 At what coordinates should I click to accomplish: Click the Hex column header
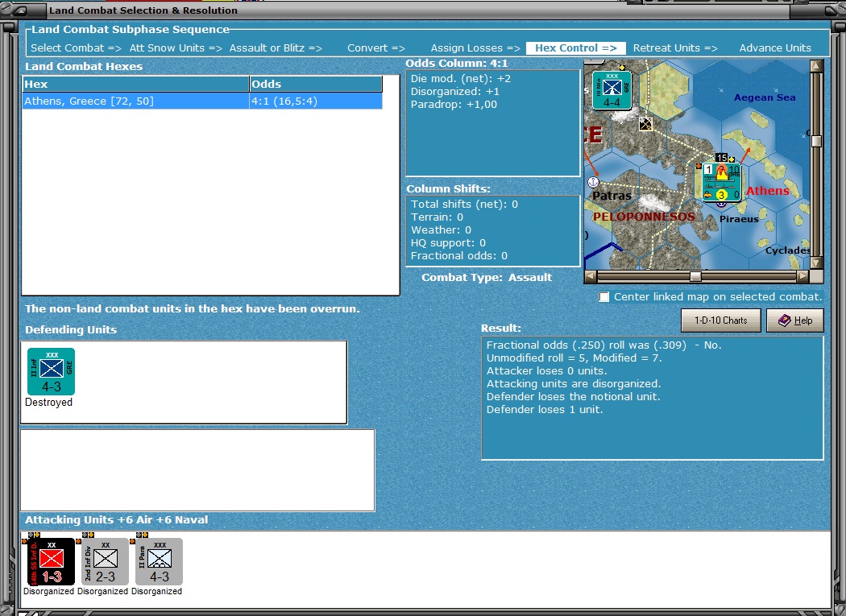[x=135, y=85]
